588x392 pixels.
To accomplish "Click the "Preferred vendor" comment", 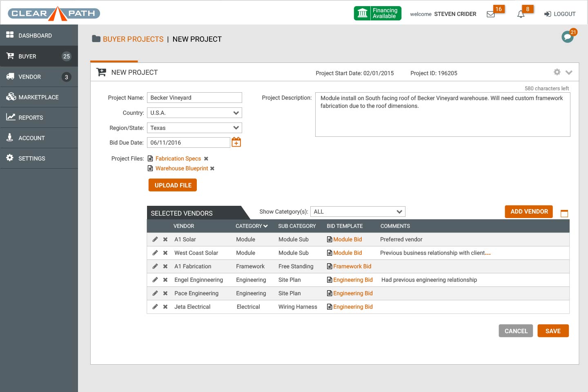I will [401, 239].
